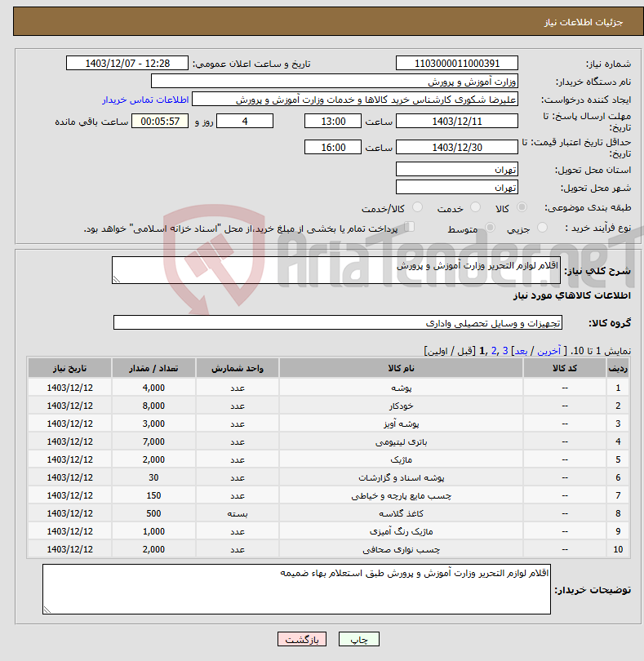644x661 pixels.
Task: Select the کاغذ گلاسه item row
Action: [329, 513]
